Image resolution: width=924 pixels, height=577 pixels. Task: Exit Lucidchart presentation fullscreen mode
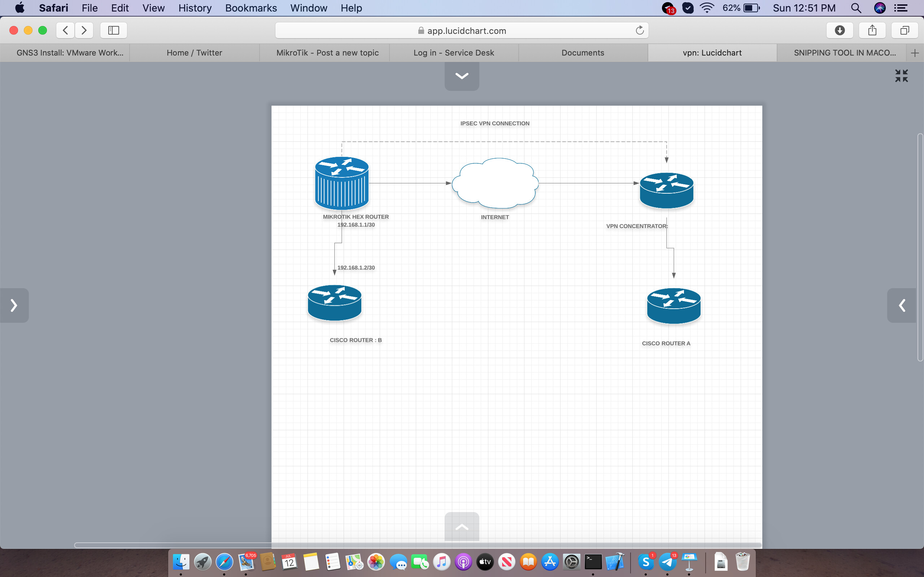[x=902, y=76]
